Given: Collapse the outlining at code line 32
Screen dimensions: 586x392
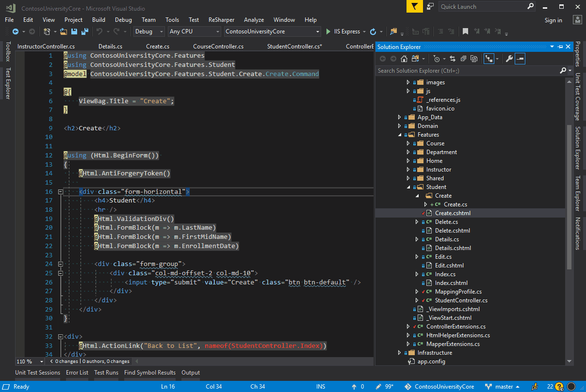Looking at the screenshot, I should [x=61, y=337].
